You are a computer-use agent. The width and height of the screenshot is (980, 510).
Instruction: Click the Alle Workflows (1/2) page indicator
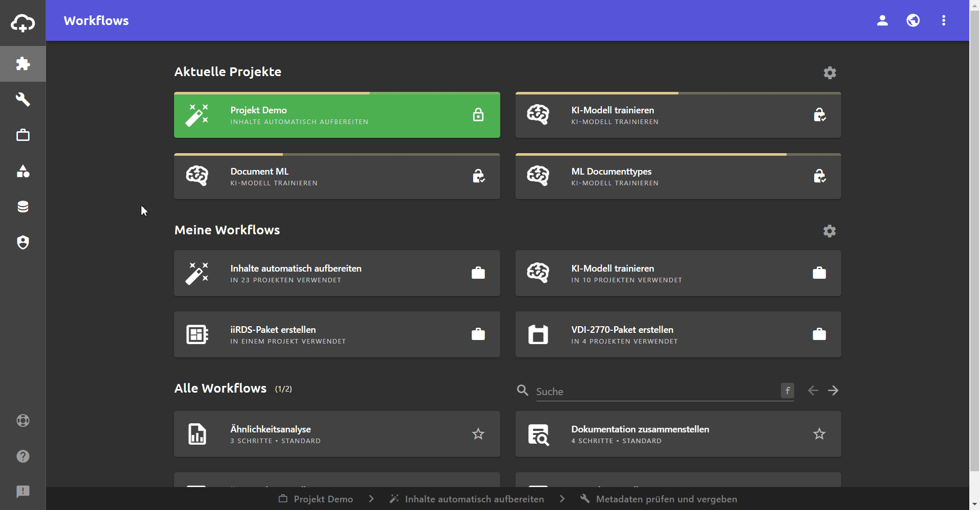[283, 389]
